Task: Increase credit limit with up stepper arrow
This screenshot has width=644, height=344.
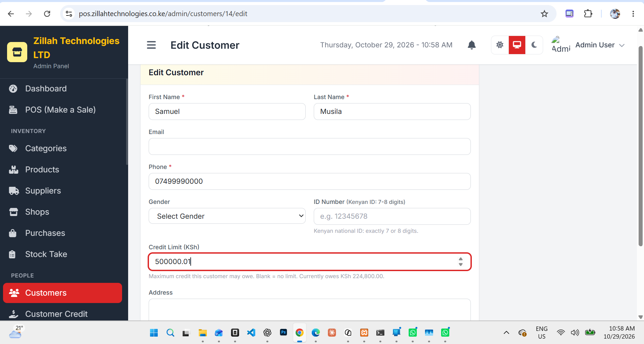Action: click(x=461, y=259)
